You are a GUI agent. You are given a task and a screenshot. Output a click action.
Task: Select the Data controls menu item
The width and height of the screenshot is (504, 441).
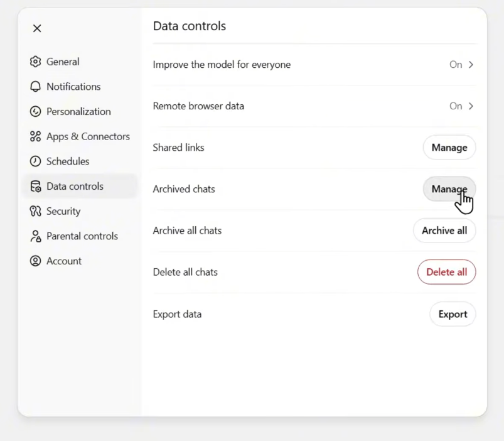click(x=75, y=187)
